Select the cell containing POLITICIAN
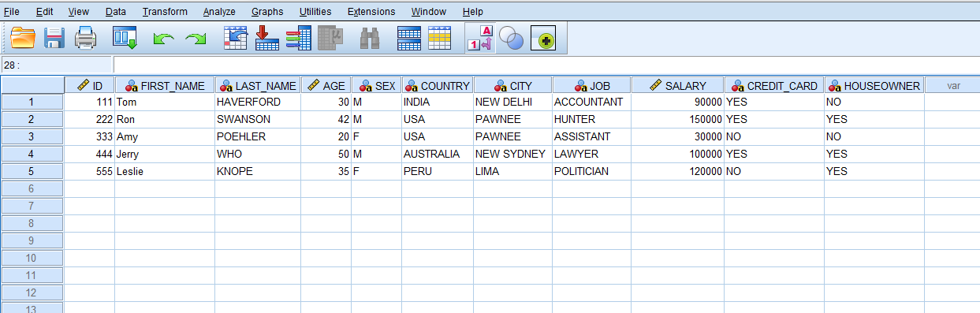 click(591, 171)
